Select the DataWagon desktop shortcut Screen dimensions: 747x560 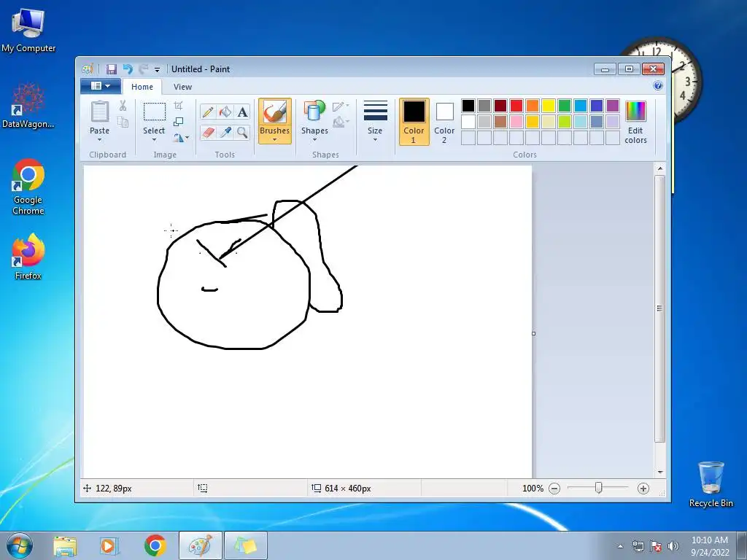coord(28,106)
